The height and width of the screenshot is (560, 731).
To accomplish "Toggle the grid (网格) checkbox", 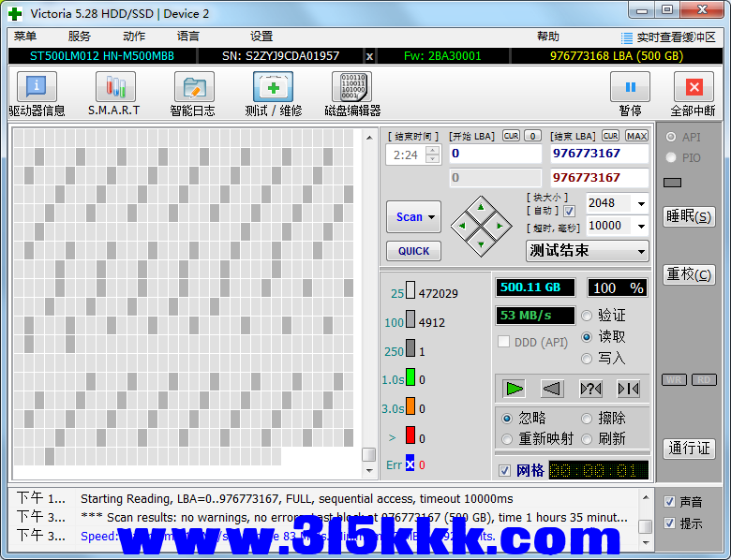I will point(504,470).
